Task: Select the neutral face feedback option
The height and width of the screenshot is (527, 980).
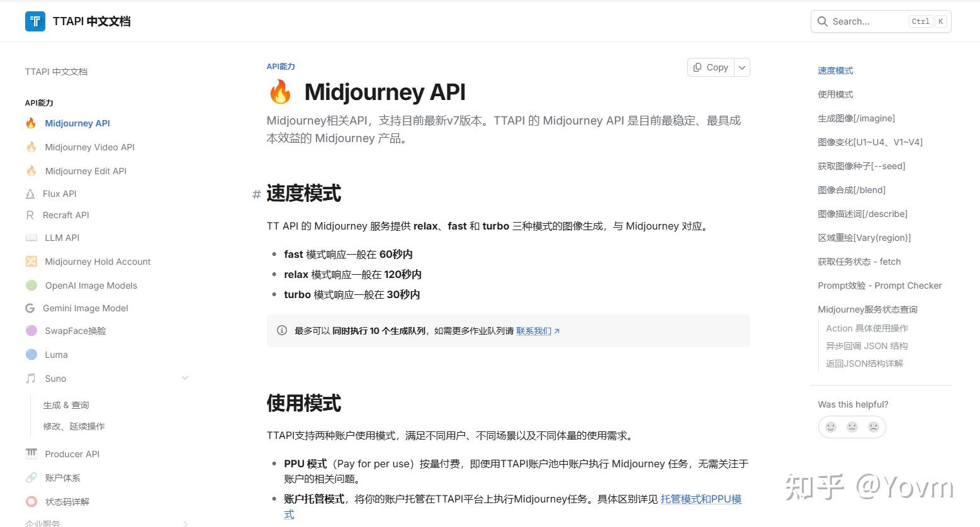Action: [852, 426]
